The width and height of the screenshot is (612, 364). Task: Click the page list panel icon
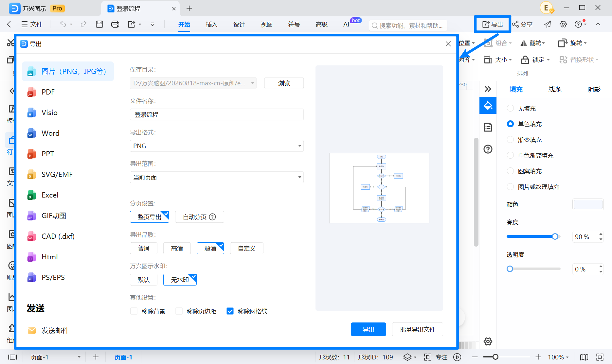pos(12,357)
